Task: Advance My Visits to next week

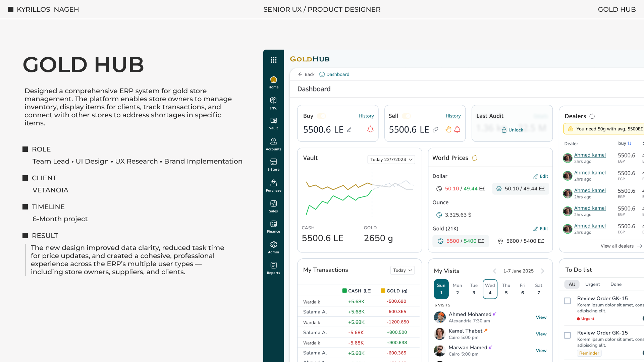Action: click(x=542, y=271)
